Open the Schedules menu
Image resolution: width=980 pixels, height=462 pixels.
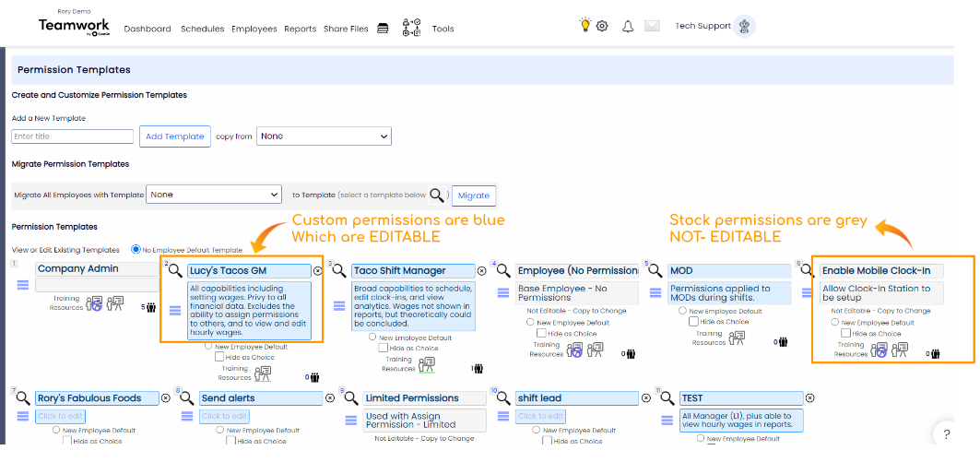(x=203, y=29)
